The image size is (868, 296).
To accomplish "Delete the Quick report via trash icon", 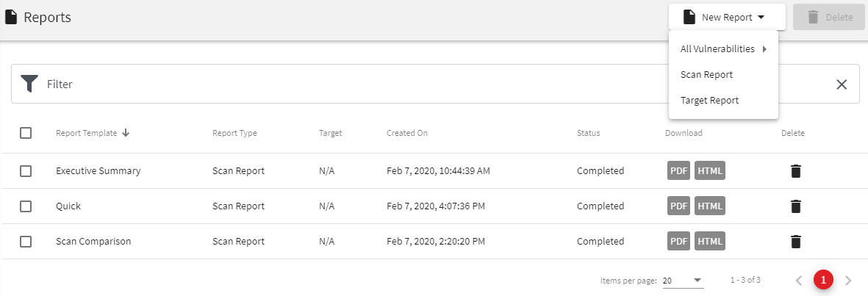I will (795, 206).
